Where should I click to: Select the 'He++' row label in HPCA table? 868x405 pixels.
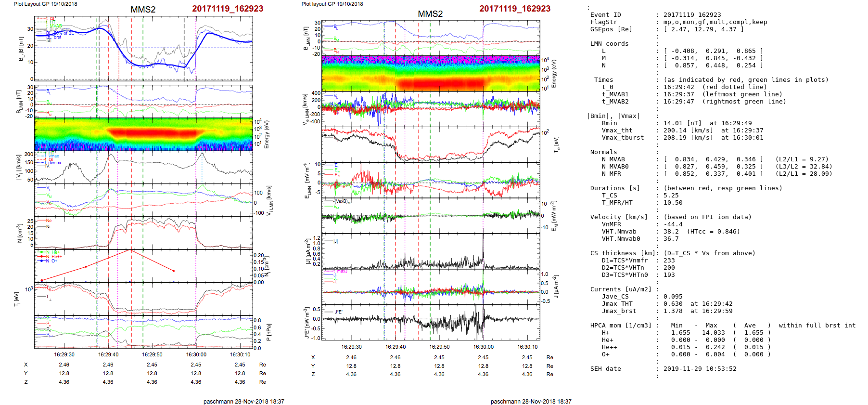[x=609, y=347]
